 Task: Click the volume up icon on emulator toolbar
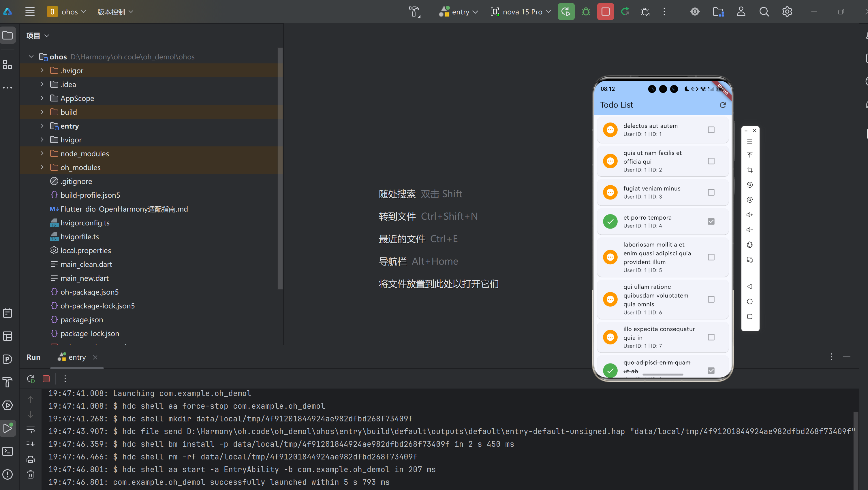749,214
